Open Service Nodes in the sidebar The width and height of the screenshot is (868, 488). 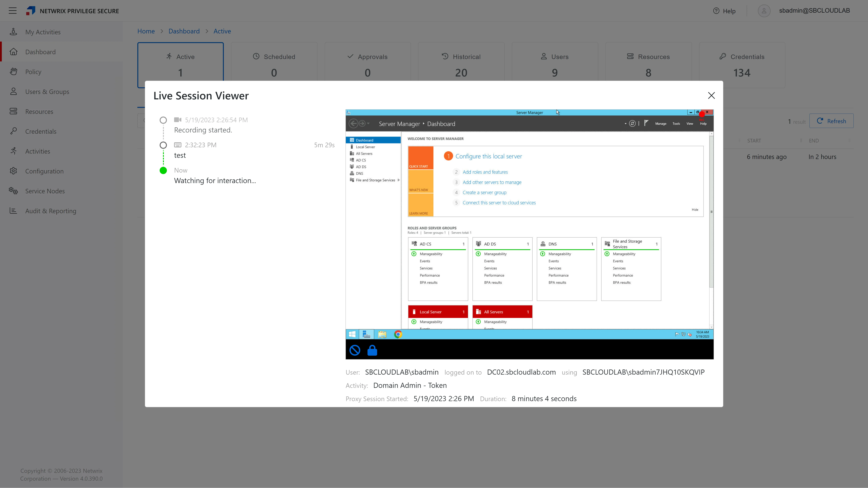45,191
